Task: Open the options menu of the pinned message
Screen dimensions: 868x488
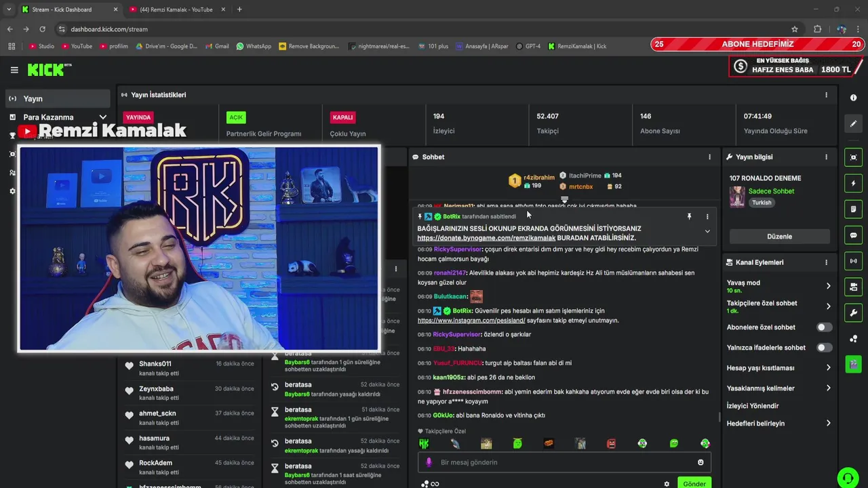Action: [707, 217]
